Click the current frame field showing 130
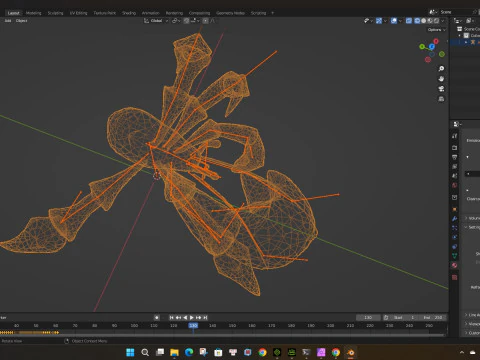The image size is (480, 360). point(368,318)
